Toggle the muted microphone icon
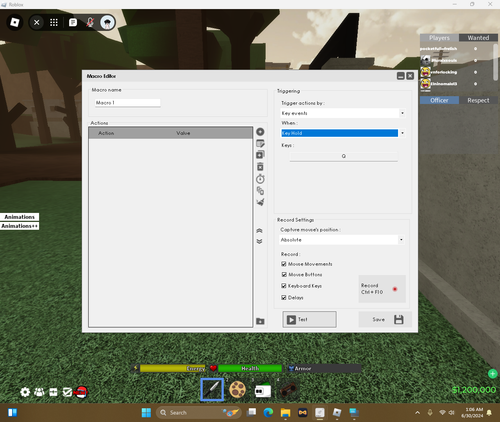Screen dimensions: 500x422 click(x=90, y=22)
